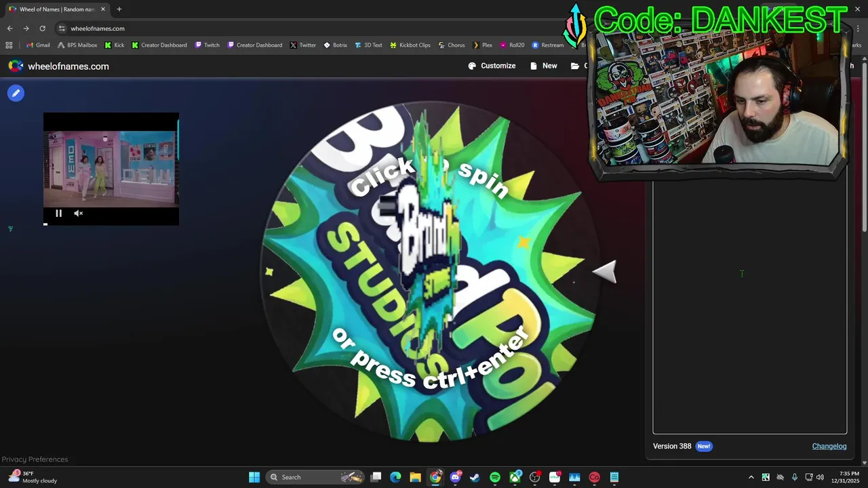This screenshot has width=868, height=488.
Task: Open Privacy Preferences
Action: pos(35,459)
